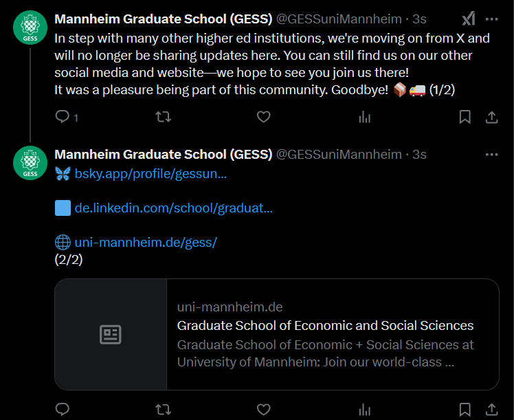The image size is (514, 420).
Task: Like the first tweet about leaving X
Action: [264, 118]
